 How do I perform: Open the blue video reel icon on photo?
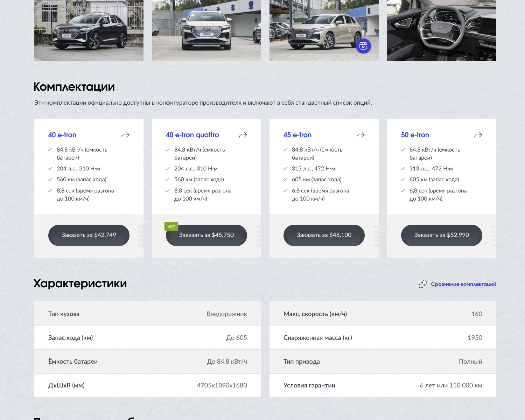(363, 46)
